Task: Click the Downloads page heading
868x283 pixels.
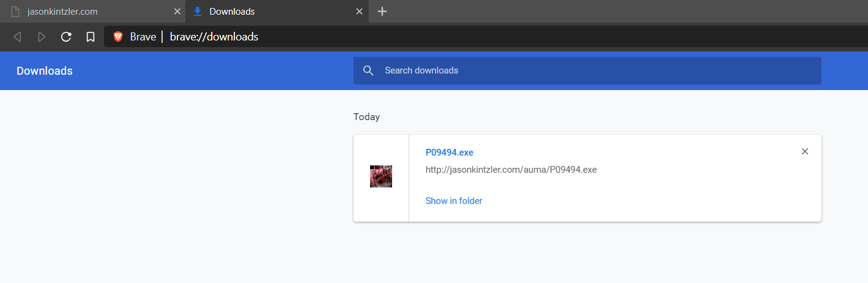Action: point(45,71)
